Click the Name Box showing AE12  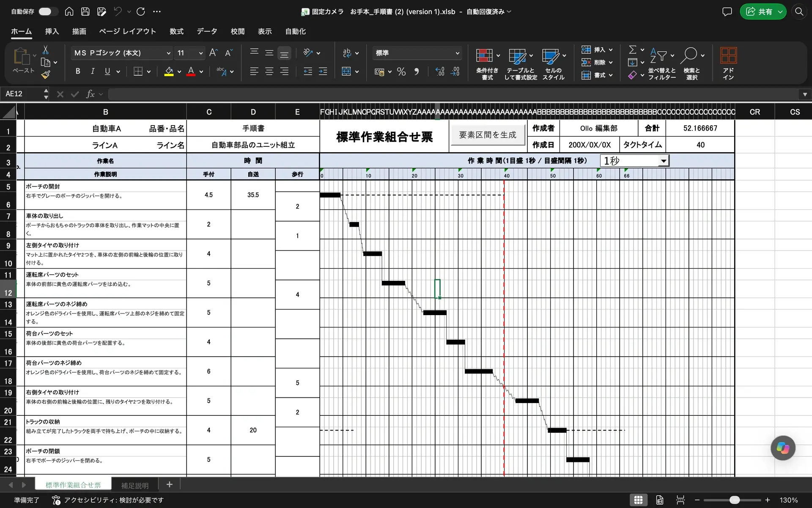pyautogui.click(x=22, y=94)
